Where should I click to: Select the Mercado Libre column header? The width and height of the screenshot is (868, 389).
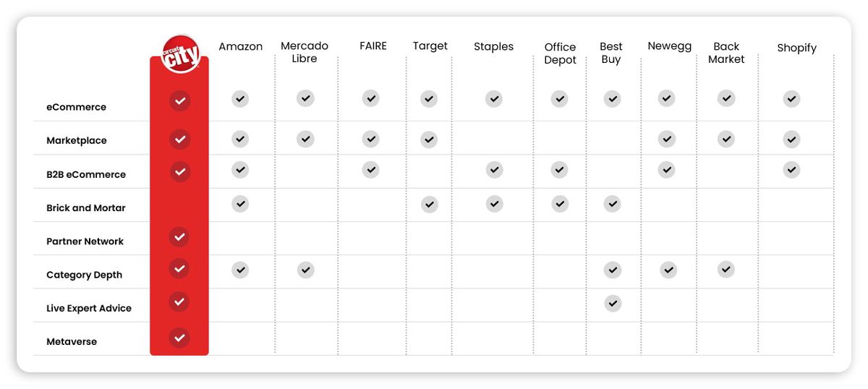(x=305, y=52)
